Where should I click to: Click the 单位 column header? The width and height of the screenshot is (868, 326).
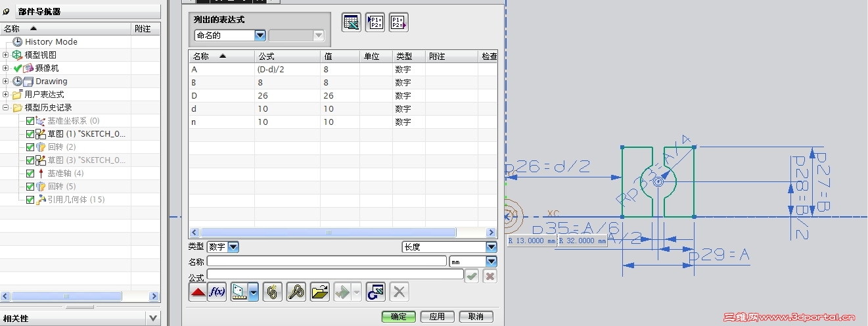[376, 57]
